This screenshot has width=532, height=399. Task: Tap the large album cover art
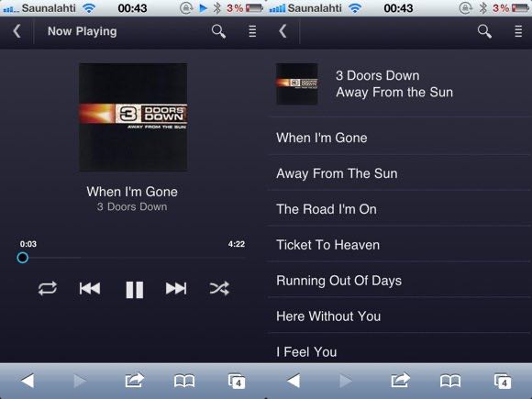click(133, 117)
